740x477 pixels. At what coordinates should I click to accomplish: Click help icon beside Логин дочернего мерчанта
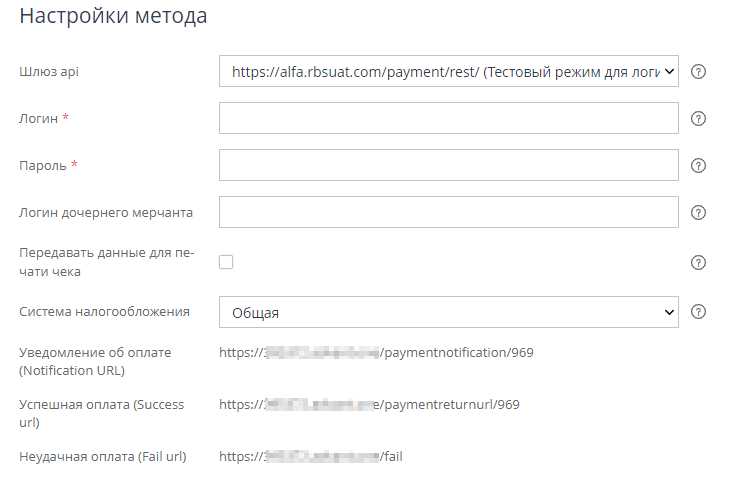click(699, 212)
